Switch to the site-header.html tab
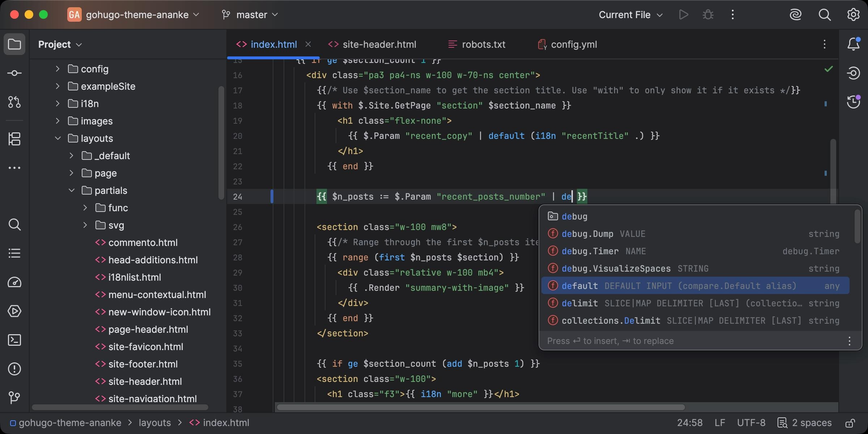868x434 pixels. click(x=379, y=44)
